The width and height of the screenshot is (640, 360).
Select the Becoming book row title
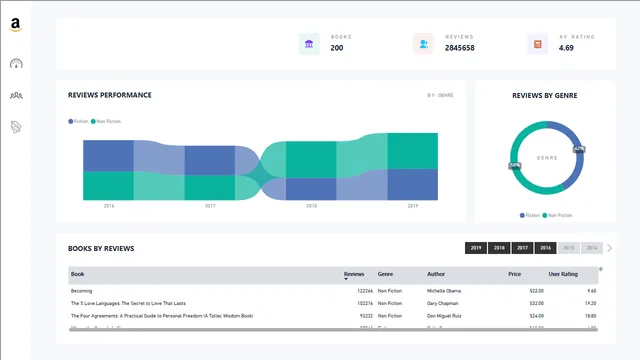[82, 291]
